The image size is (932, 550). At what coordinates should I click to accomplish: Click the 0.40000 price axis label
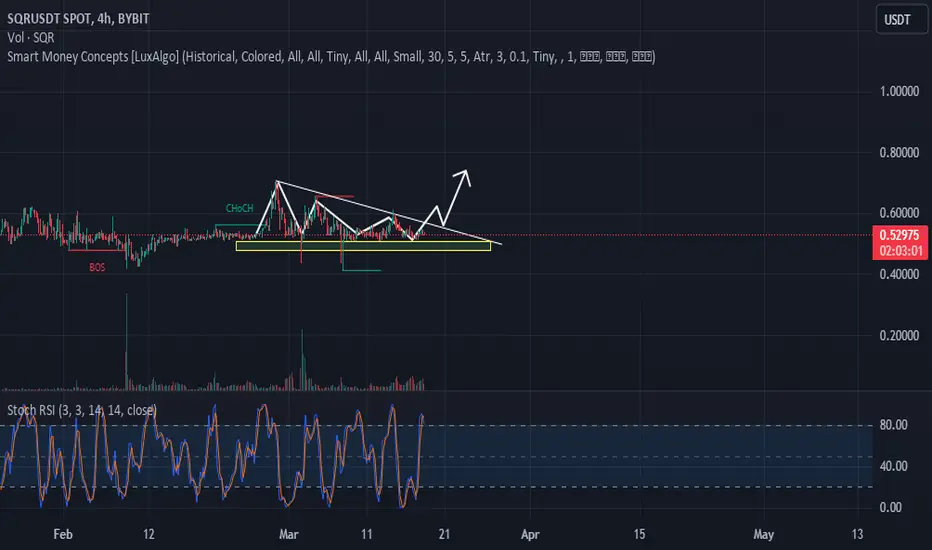tap(899, 274)
